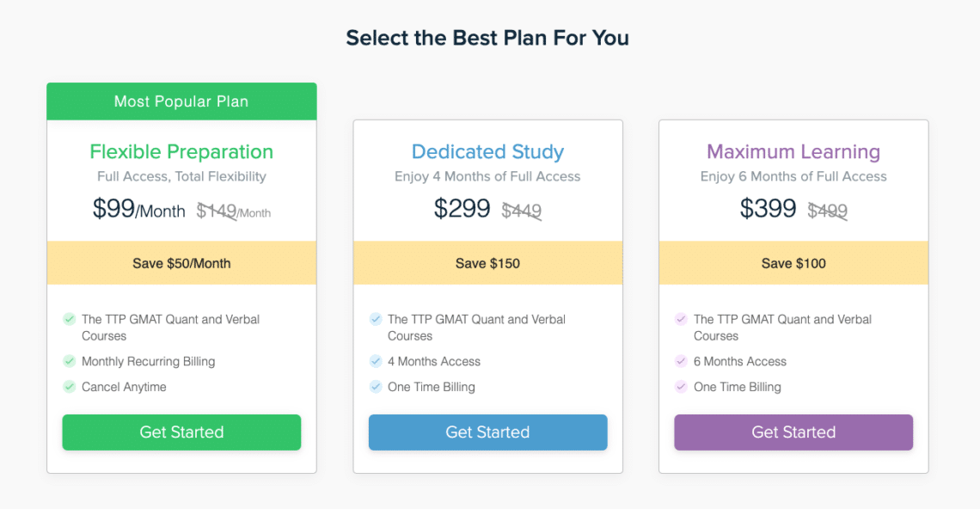Viewport: 980px width, 509px height.
Task: Select the Most Popular Plan green banner
Action: click(181, 101)
